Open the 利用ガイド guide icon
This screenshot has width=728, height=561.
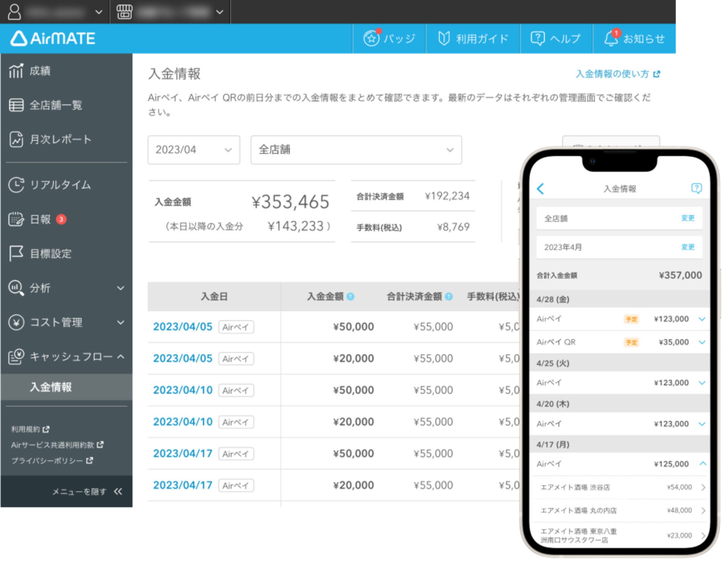click(444, 38)
